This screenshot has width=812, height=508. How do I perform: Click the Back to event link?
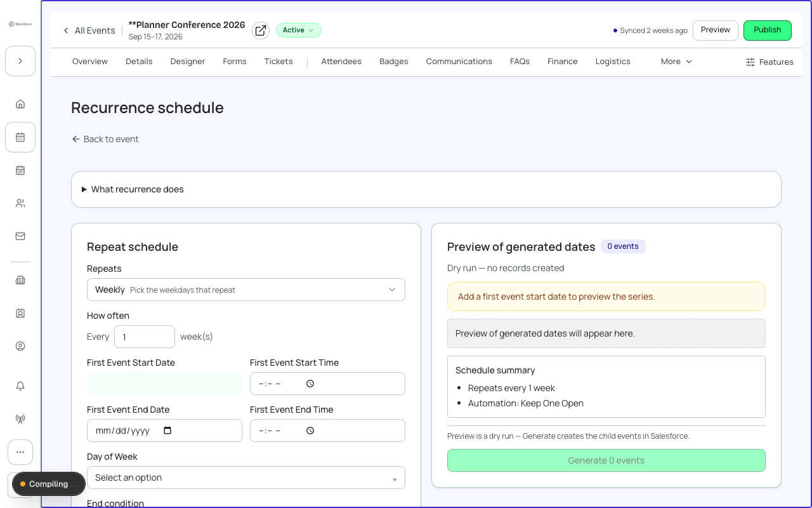click(105, 139)
